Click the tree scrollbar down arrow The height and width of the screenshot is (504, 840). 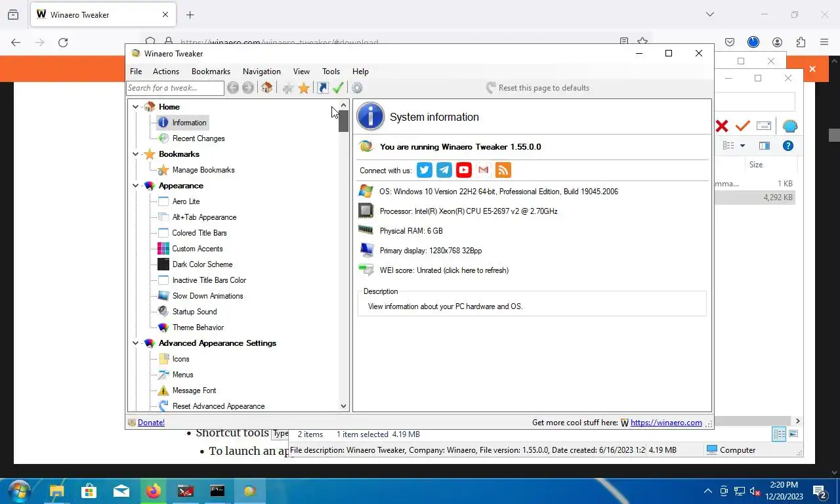coord(343,406)
